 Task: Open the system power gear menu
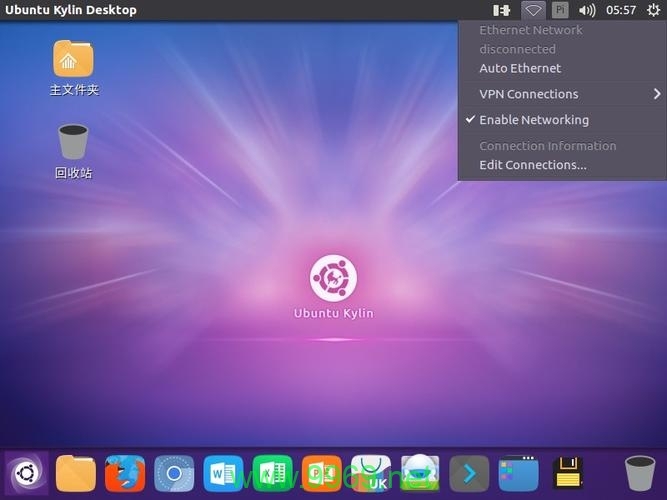(653, 10)
